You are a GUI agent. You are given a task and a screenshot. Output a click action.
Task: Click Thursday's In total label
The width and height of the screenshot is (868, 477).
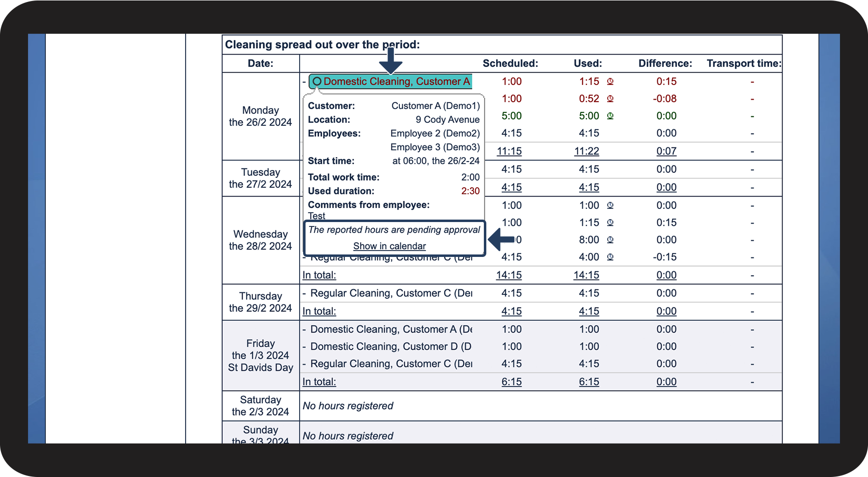pyautogui.click(x=319, y=311)
